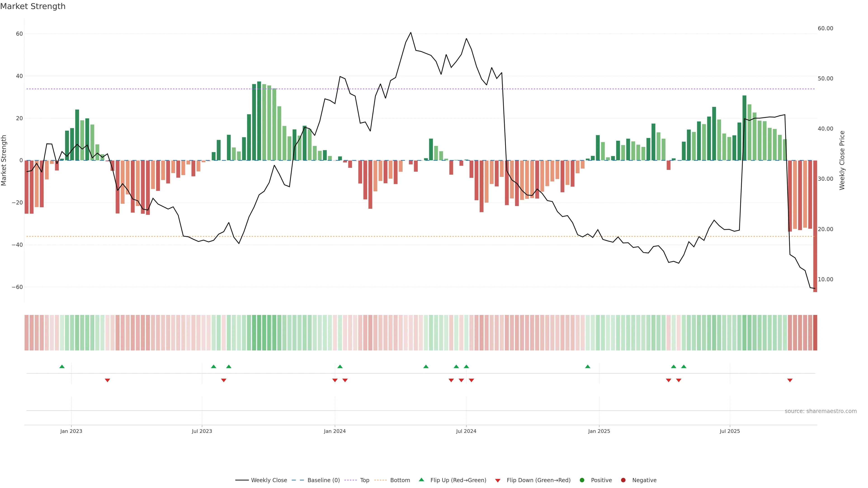Screen dimensions: 868x488
Task: Click the Market Strength chart title
Action: [33, 6]
